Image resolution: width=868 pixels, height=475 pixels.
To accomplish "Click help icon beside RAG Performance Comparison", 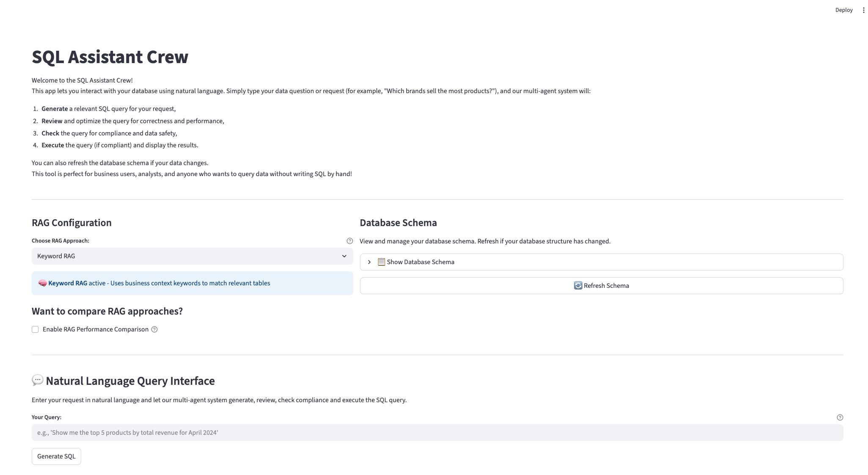I will coord(154,329).
